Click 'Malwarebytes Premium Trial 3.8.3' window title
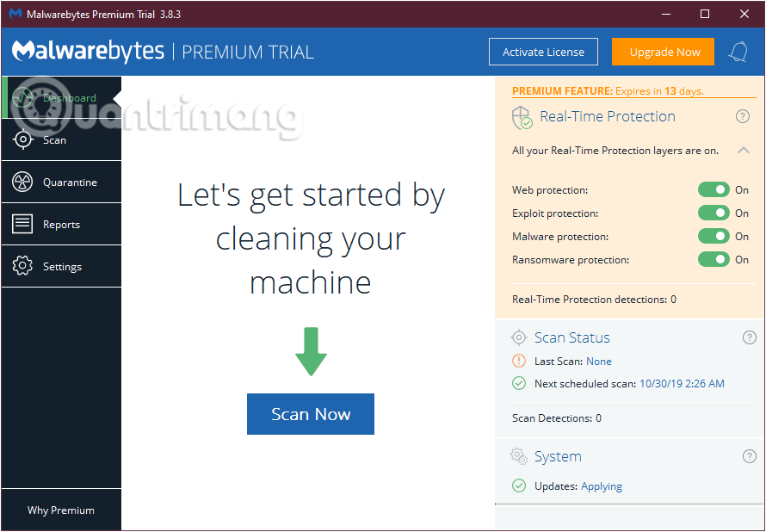Viewport: 766px width, 532px height. pyautogui.click(x=103, y=14)
